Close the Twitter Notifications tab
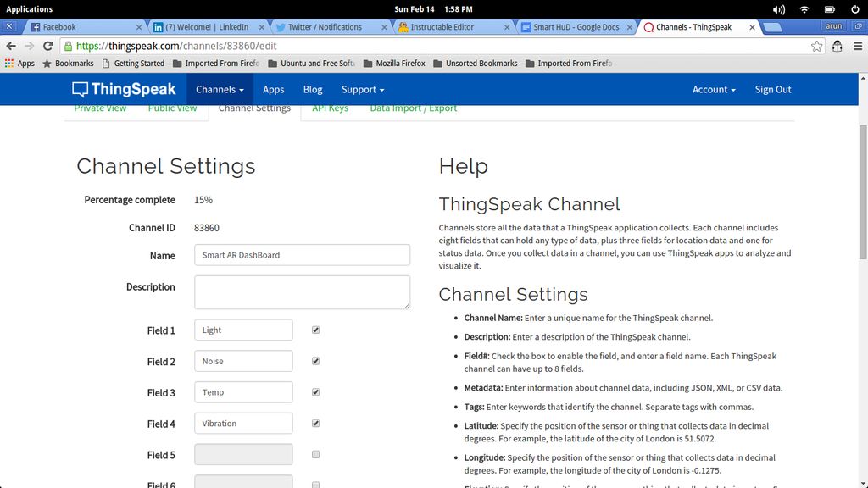This screenshot has width=868, height=488. pyautogui.click(x=384, y=27)
